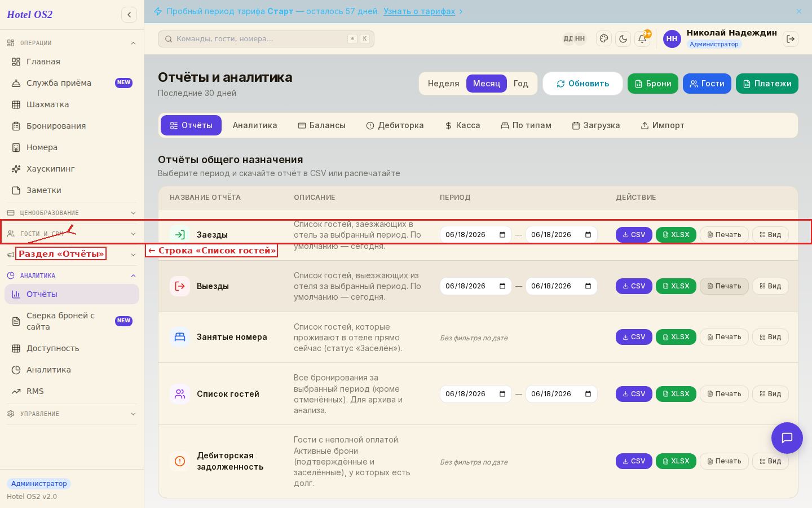
Task: Toggle dark mode moon icon
Action: [x=623, y=39]
